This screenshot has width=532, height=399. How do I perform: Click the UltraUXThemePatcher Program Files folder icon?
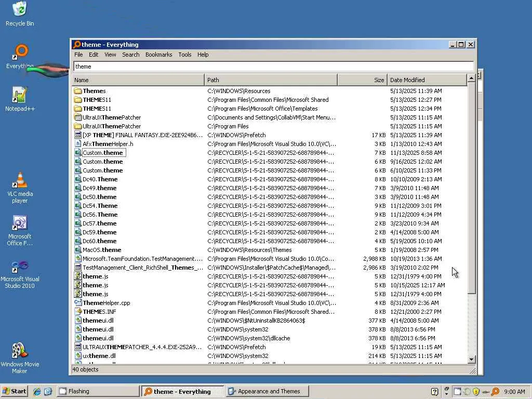[78, 126]
